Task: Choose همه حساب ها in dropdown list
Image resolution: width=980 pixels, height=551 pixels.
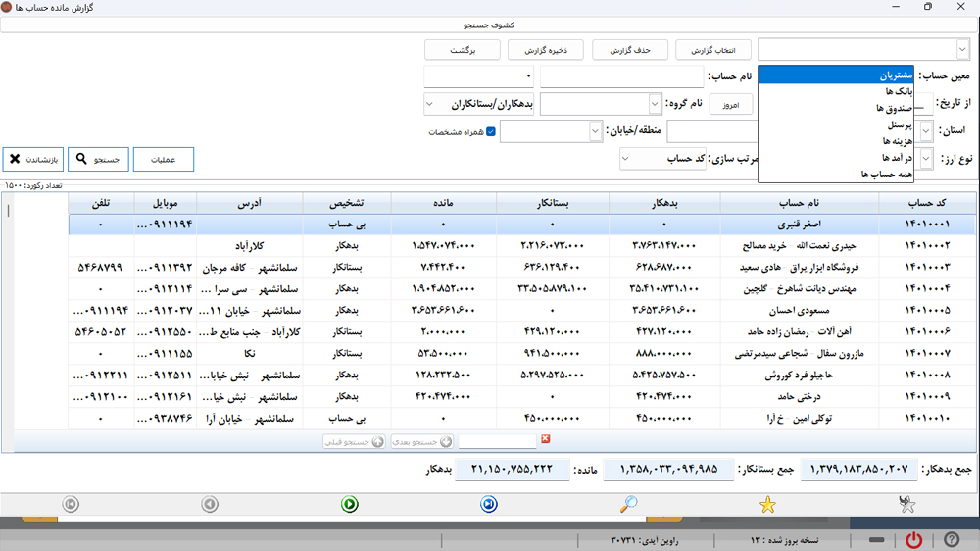Action: tap(886, 174)
